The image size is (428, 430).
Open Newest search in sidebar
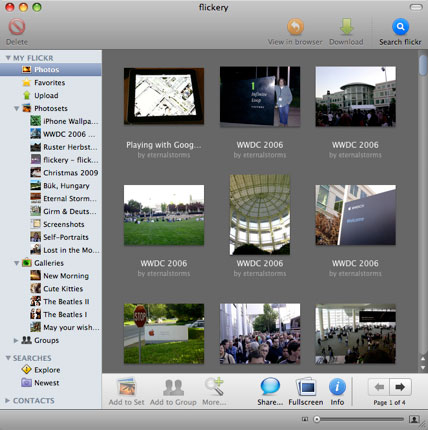pos(51,383)
